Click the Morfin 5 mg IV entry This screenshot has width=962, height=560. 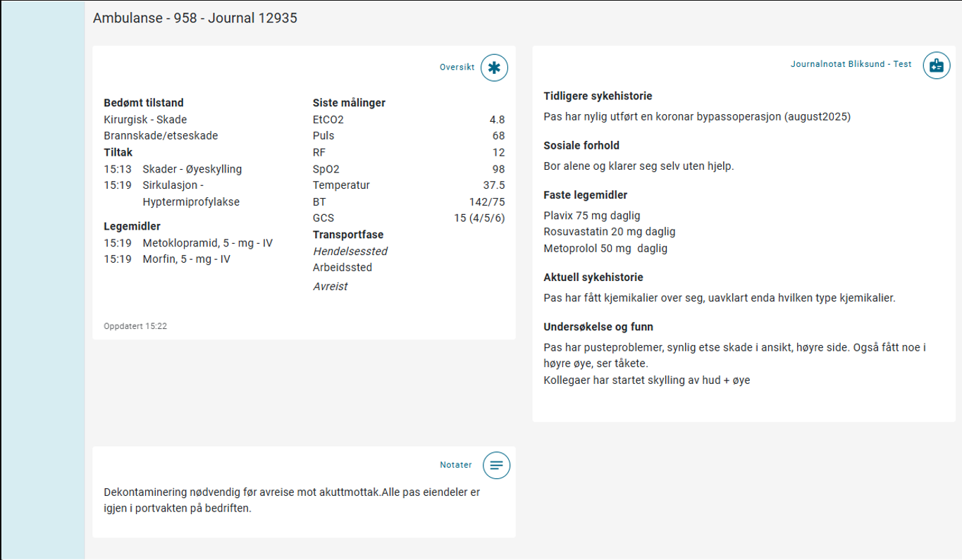pos(186,259)
